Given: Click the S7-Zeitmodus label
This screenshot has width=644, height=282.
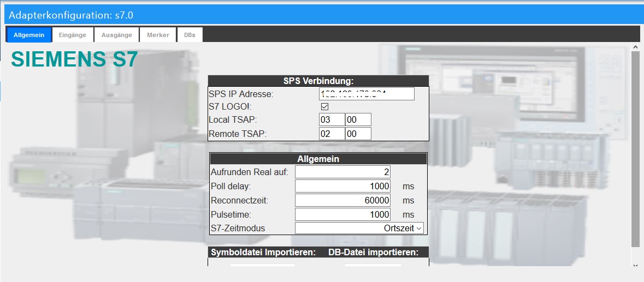Looking at the screenshot, I should point(238,229).
